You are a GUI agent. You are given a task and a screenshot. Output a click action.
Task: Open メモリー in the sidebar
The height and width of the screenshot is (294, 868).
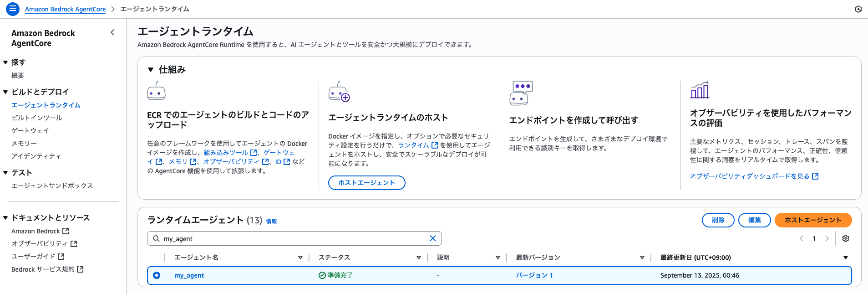pyautogui.click(x=24, y=143)
